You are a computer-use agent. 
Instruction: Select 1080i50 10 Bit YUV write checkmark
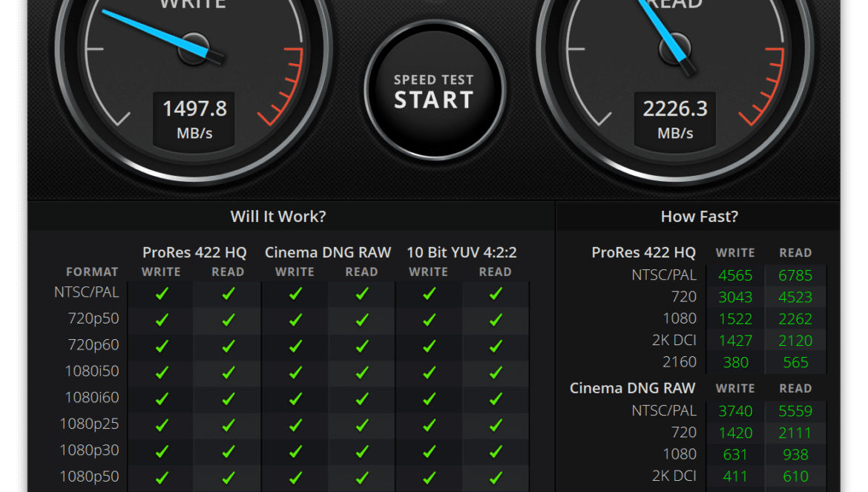click(x=429, y=373)
